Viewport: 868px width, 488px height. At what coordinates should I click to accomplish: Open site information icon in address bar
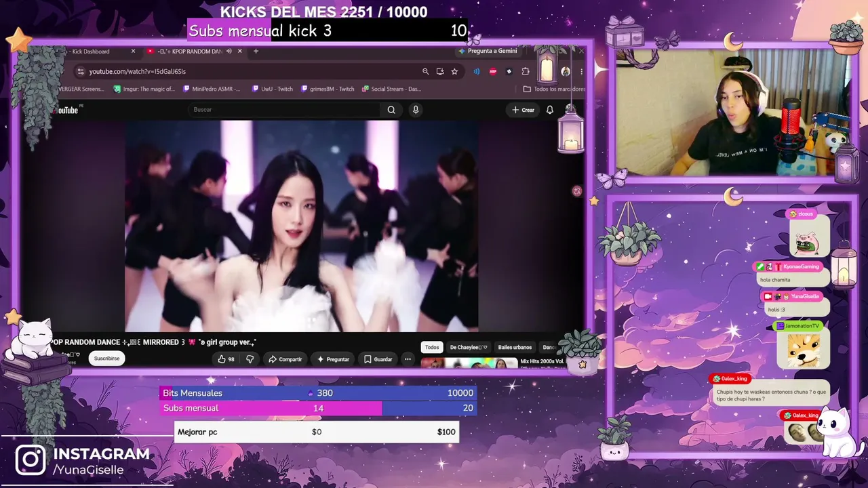click(81, 71)
